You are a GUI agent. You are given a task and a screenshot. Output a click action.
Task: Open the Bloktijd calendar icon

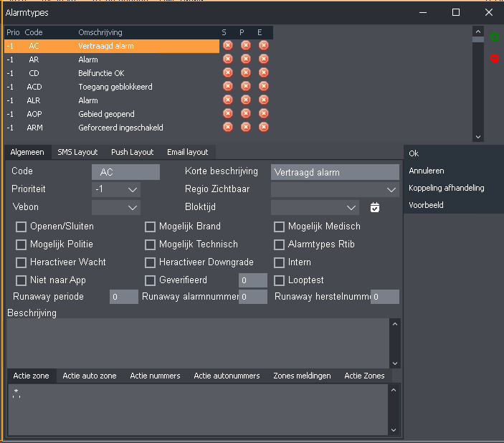pos(374,208)
